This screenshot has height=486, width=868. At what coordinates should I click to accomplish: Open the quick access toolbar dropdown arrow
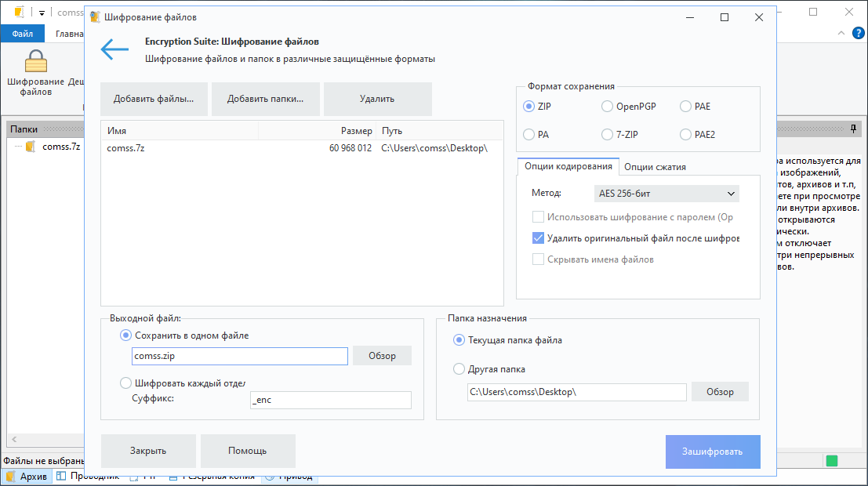pyautogui.click(x=42, y=13)
